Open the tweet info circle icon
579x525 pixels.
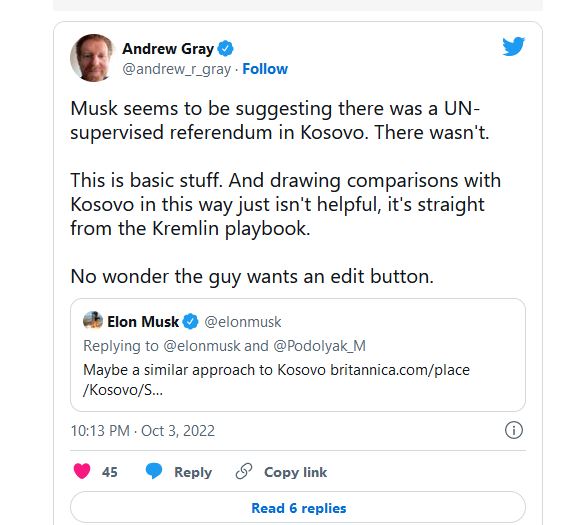click(x=514, y=430)
